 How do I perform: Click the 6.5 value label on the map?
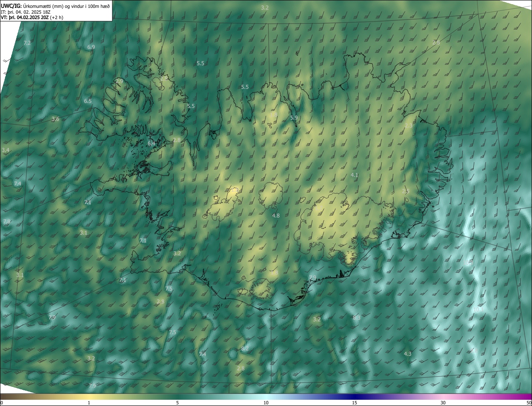pyautogui.click(x=88, y=101)
